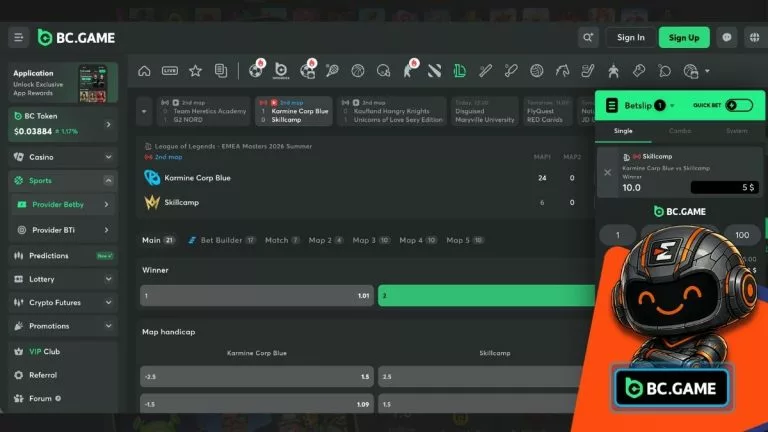Open favorites star icon
The width and height of the screenshot is (768, 432).
[x=195, y=71]
